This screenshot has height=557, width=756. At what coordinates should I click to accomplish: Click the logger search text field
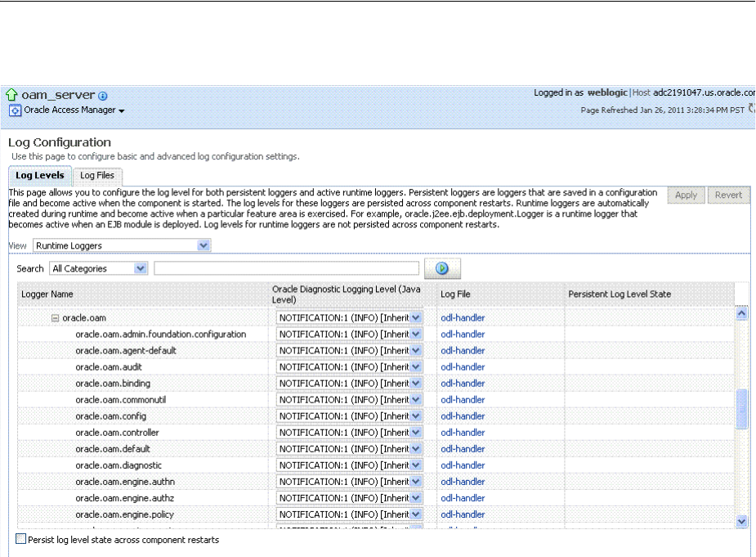(x=286, y=268)
